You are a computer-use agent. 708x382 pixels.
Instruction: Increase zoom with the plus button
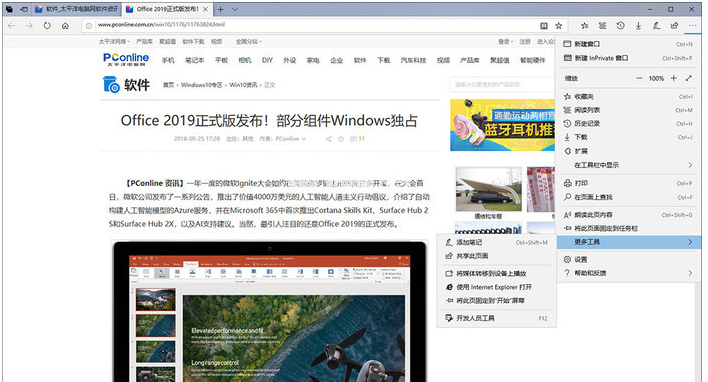coord(674,78)
